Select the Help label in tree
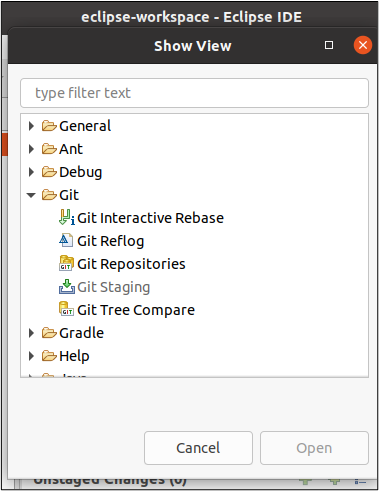The image size is (379, 491). [74, 356]
